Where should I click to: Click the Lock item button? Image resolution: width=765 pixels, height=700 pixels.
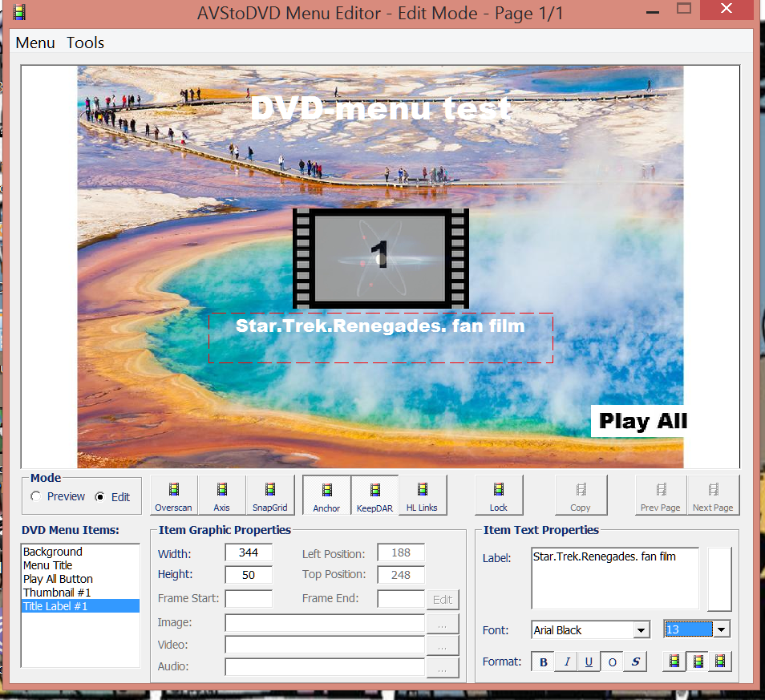point(499,495)
